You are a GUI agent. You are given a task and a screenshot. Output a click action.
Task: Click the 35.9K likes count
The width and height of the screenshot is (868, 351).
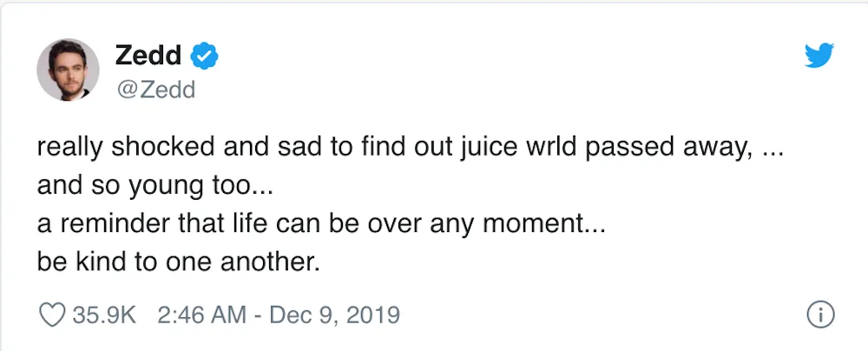(x=104, y=315)
